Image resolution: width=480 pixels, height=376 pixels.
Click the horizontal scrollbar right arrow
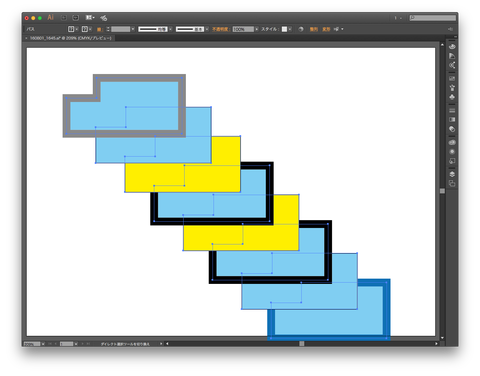[436, 344]
